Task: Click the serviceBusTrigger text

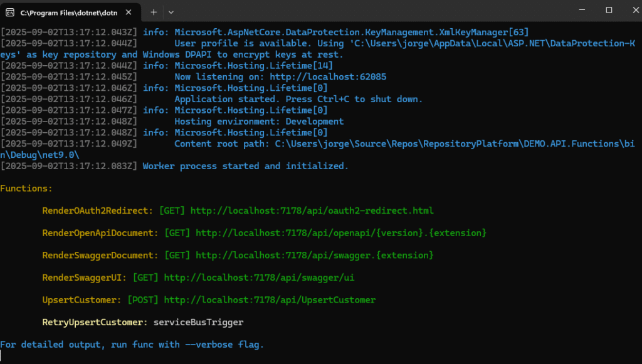Action: coord(199,322)
